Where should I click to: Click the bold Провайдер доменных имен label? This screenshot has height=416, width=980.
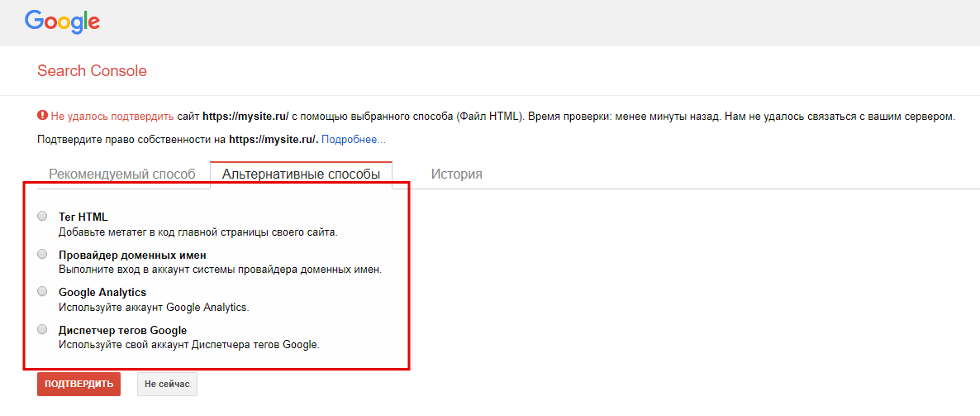click(x=132, y=255)
